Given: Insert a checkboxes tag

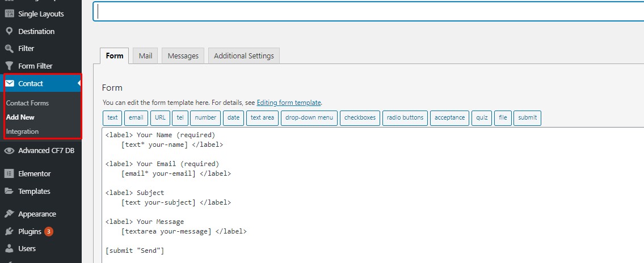Looking at the screenshot, I should [360, 118].
